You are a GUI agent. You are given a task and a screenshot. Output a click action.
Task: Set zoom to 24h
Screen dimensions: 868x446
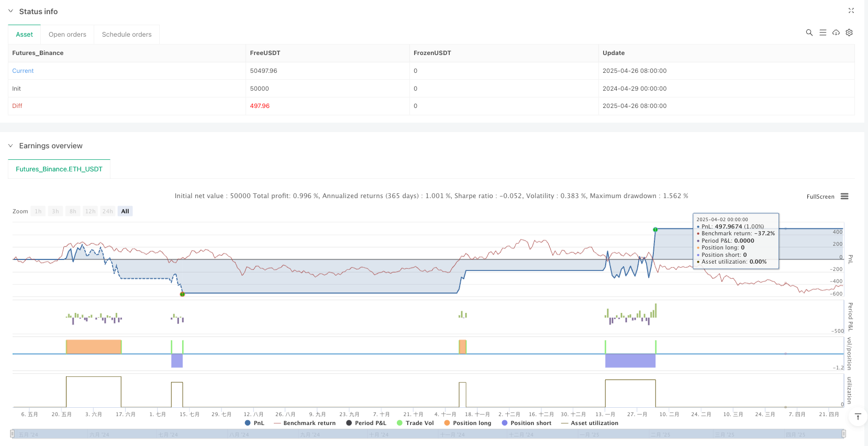(x=108, y=211)
